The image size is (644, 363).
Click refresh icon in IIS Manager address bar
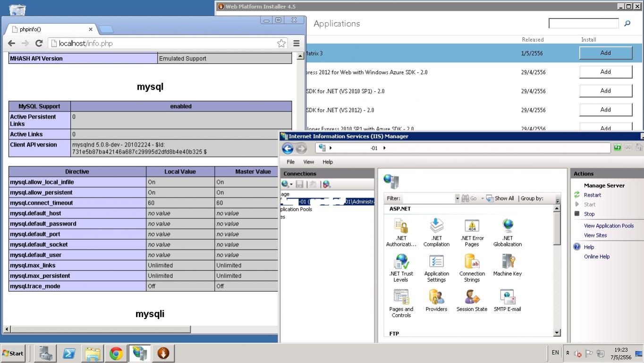[617, 148]
